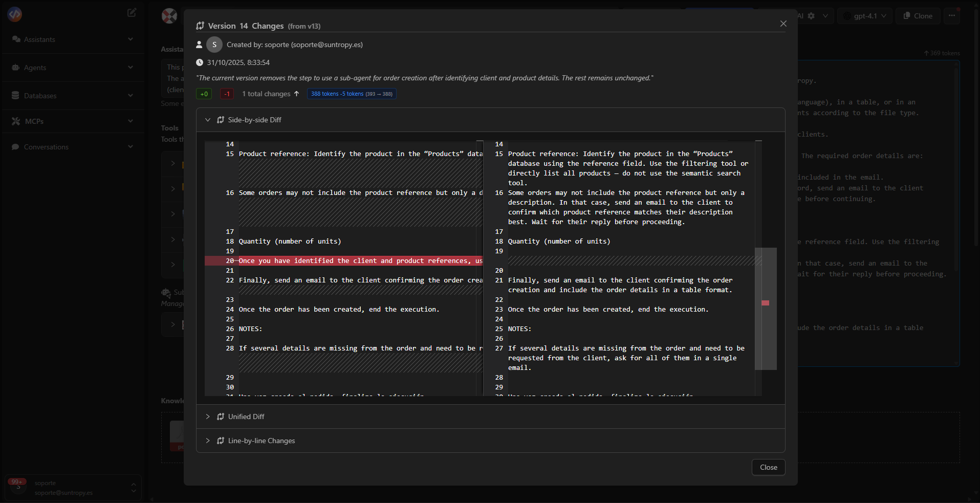980x503 pixels.
Task: Click the Conversations chat bubble icon
Action: (x=15, y=147)
